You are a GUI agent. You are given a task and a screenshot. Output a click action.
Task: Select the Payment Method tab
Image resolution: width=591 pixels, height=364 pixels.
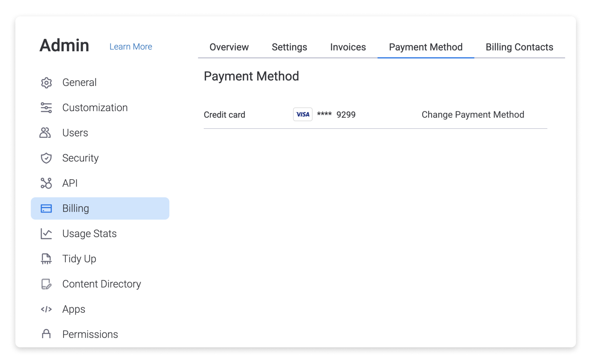pos(426,47)
